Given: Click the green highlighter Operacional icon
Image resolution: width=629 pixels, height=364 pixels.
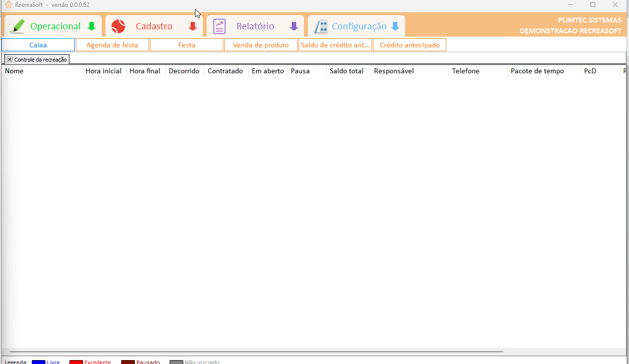Looking at the screenshot, I should coord(17,26).
